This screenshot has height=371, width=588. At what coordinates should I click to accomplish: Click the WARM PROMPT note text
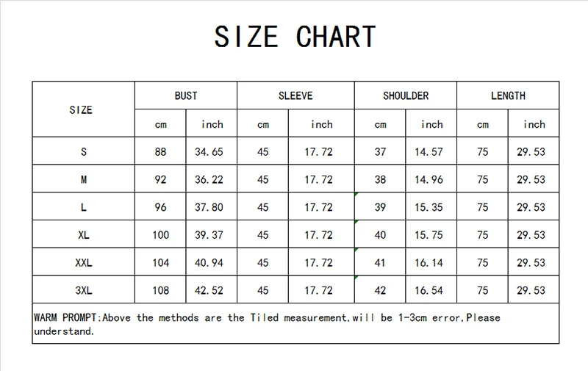267,325
